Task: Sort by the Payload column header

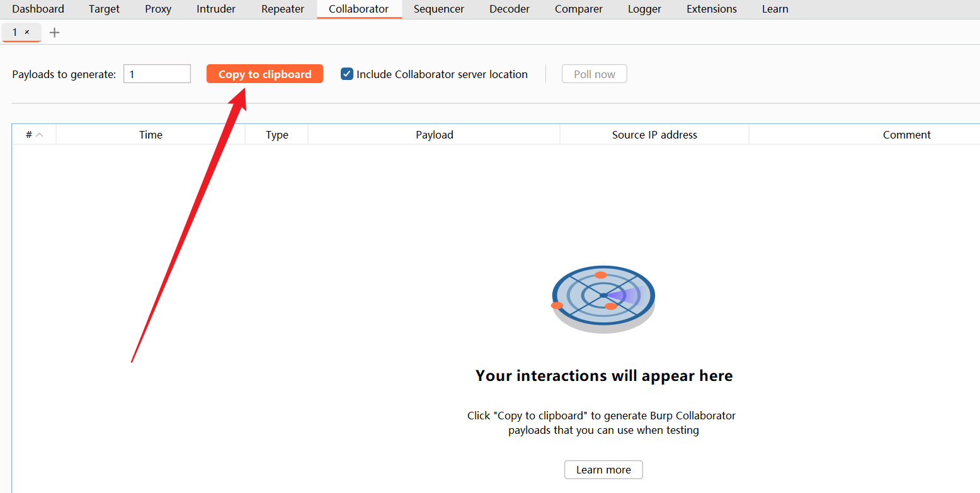Action: (435, 135)
